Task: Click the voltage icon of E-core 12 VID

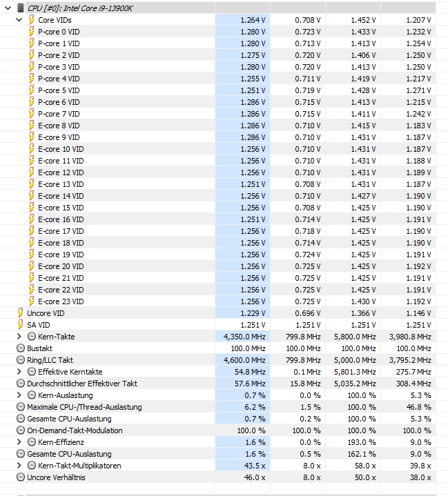Action: tap(31, 172)
